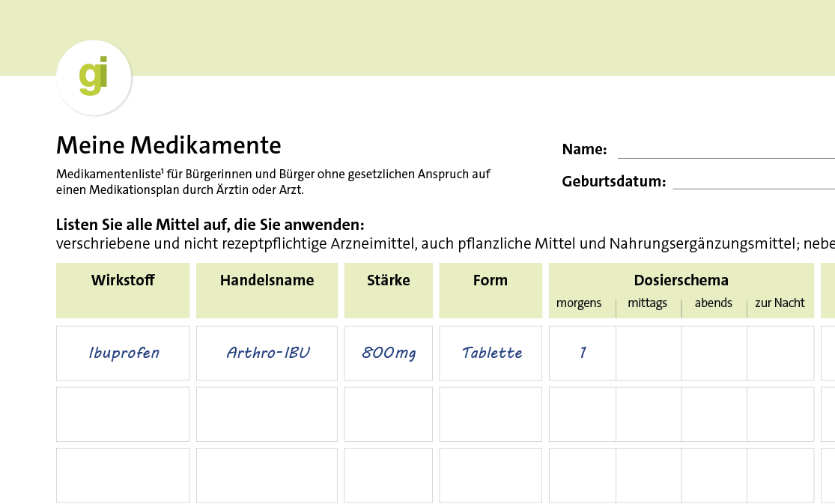
Task: Select the Stärke column header
Action: [388, 281]
